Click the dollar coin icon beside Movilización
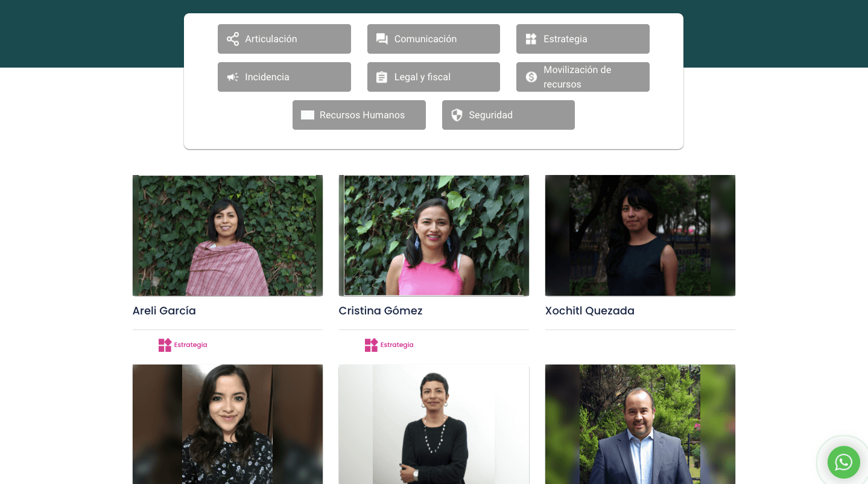 pyautogui.click(x=531, y=77)
